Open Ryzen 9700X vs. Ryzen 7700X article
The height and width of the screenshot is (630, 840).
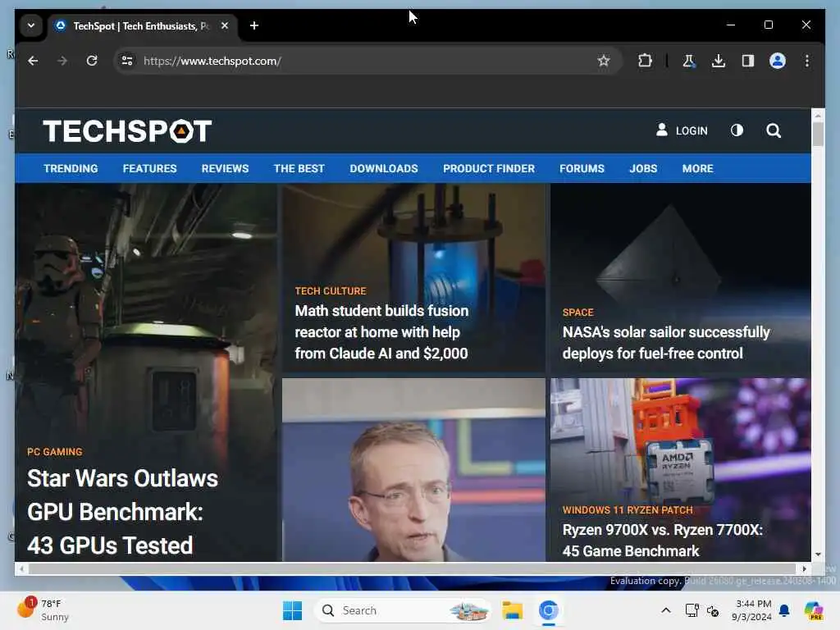point(663,540)
